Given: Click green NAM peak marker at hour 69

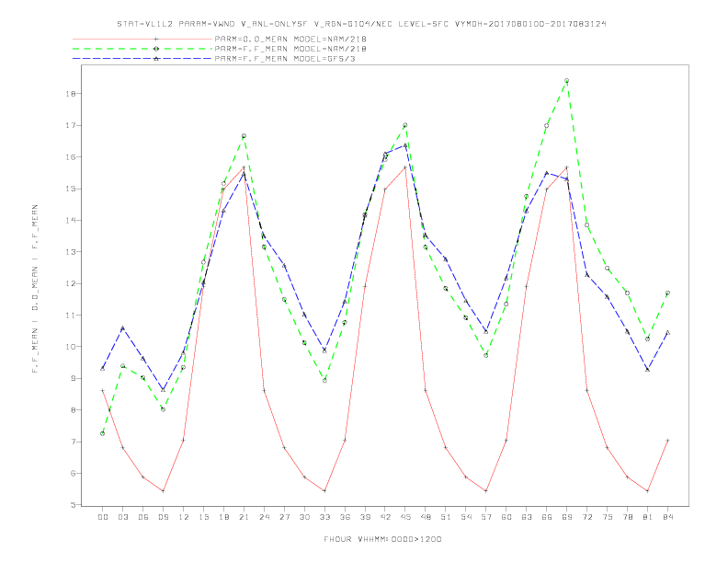Looking at the screenshot, I should click(567, 80).
